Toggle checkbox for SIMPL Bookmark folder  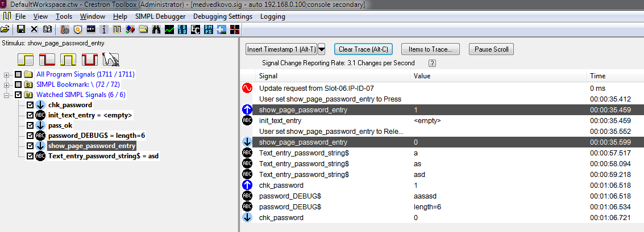point(18,85)
